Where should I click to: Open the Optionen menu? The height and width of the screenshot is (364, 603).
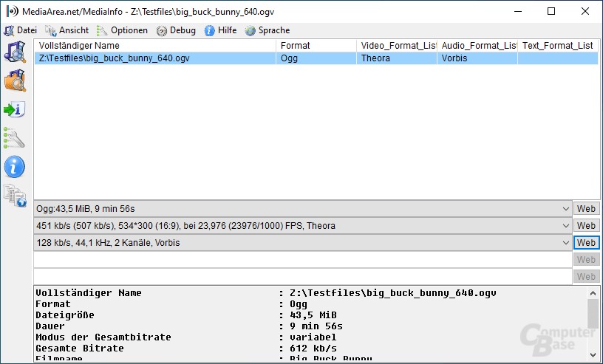122,30
